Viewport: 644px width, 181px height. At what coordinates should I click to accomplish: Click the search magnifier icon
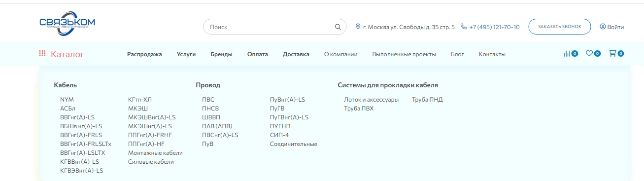tap(338, 27)
